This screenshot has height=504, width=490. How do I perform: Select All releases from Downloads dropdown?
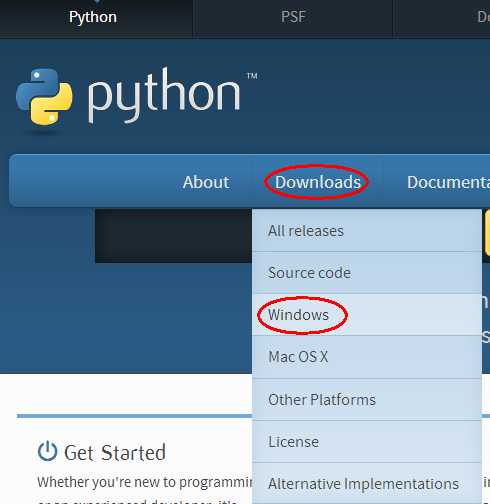[x=367, y=230]
